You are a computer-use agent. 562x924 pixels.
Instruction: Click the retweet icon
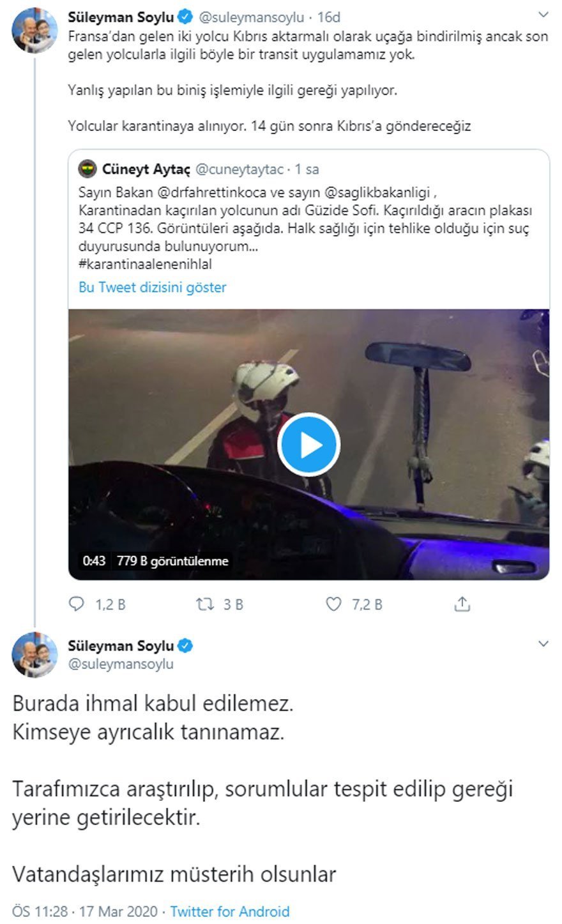(204, 604)
